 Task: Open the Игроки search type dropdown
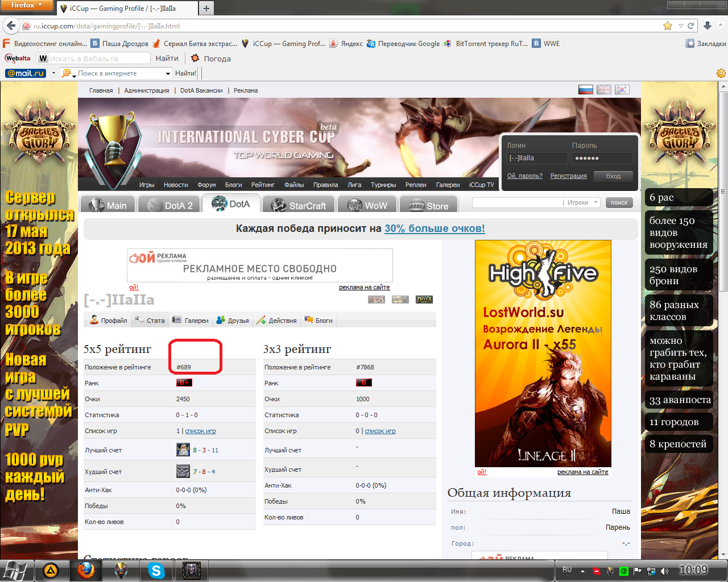tap(583, 202)
